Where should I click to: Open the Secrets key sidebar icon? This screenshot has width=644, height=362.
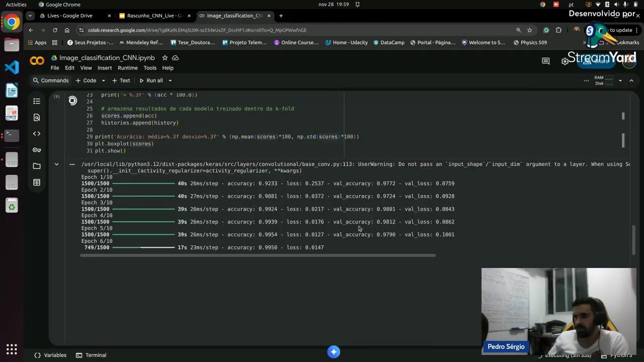point(37,150)
